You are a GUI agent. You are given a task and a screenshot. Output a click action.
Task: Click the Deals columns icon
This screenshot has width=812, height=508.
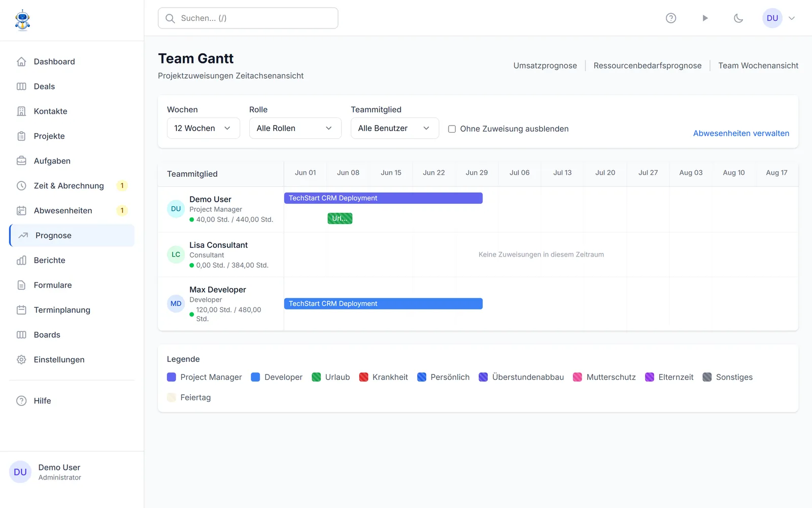point(21,86)
